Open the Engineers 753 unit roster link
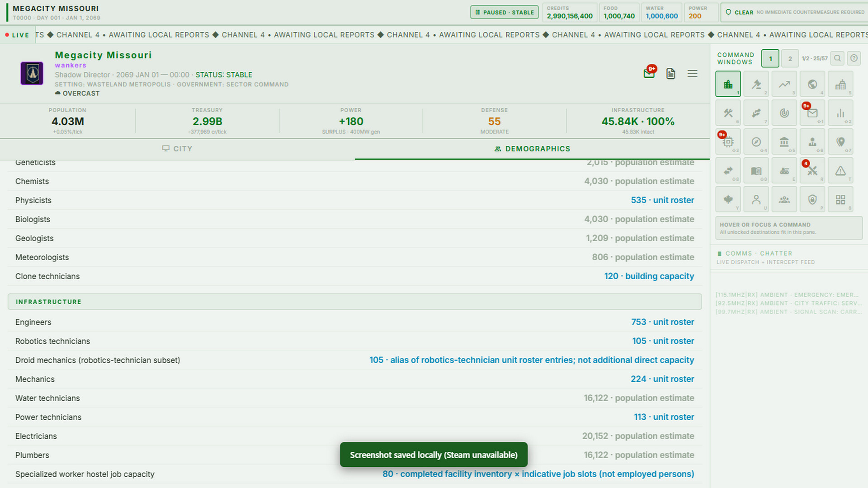The image size is (868, 488). (x=662, y=322)
